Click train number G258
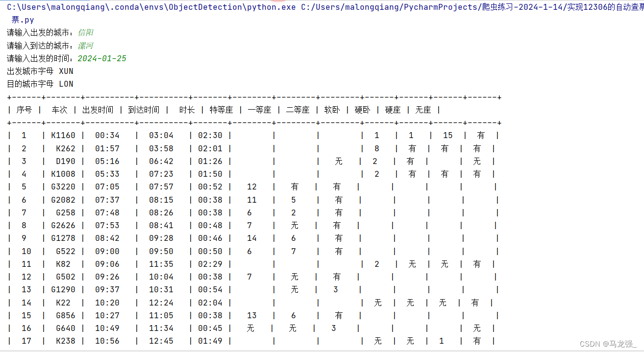The image size is (644, 352). coord(66,212)
